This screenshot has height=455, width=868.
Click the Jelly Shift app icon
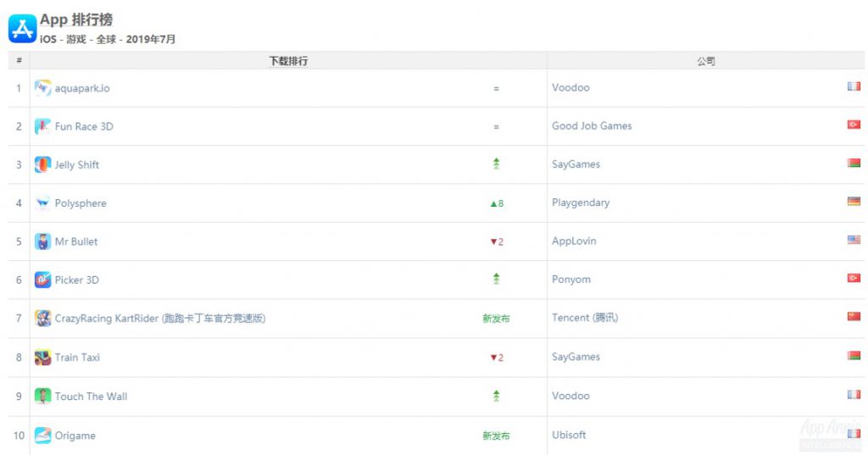coord(42,164)
